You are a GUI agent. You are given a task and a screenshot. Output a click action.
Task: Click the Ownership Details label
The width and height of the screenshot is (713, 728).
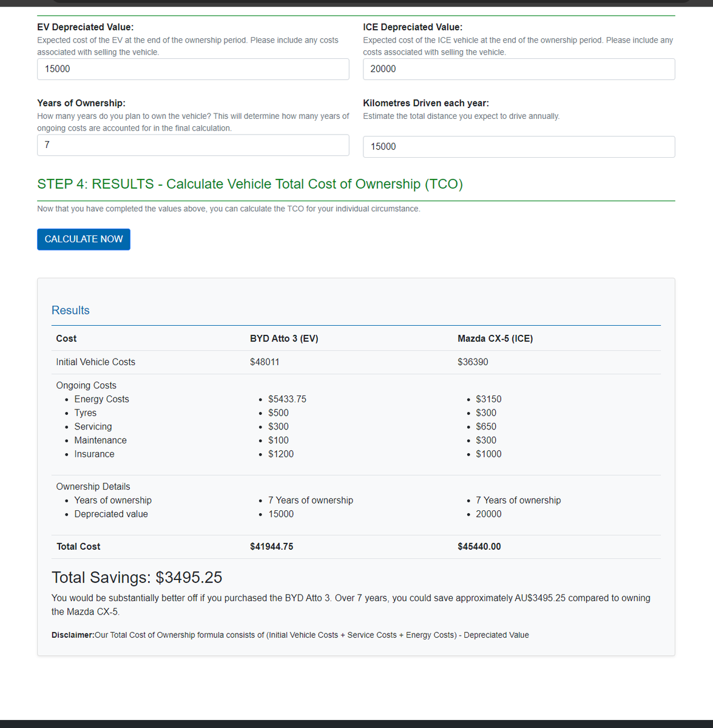point(93,487)
